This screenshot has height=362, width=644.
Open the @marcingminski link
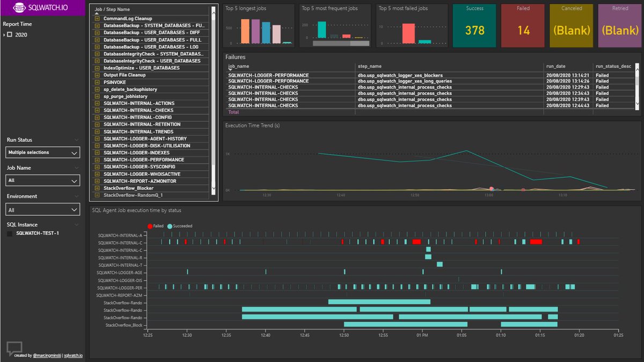(x=48, y=356)
